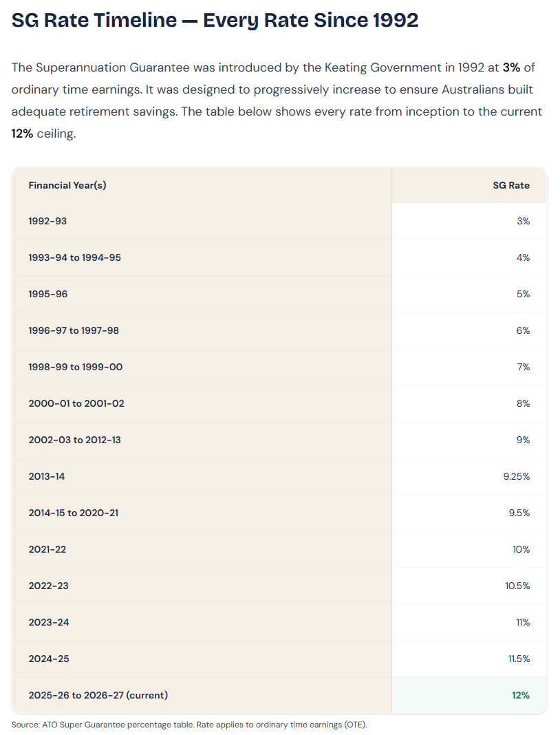Image resolution: width=560 pixels, height=735 pixels.
Task: Click the 2002-03 to 2012-13 row
Action: click(279, 440)
